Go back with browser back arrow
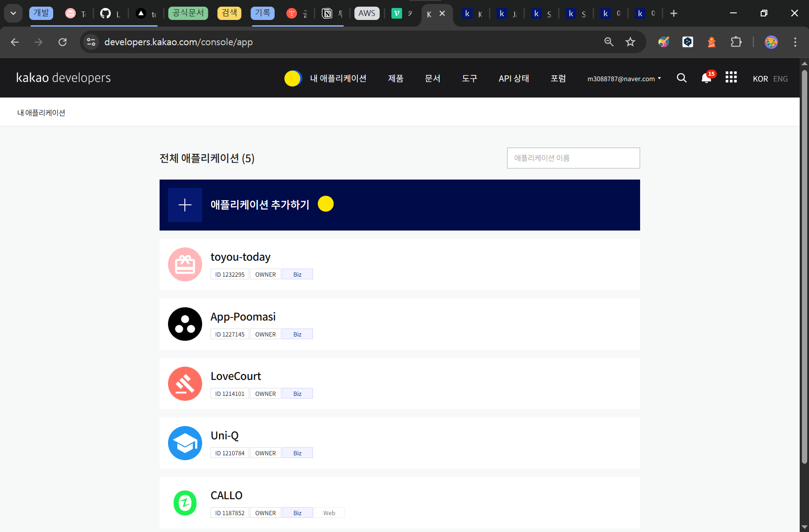Screen dimensions: 809x532 15,42
